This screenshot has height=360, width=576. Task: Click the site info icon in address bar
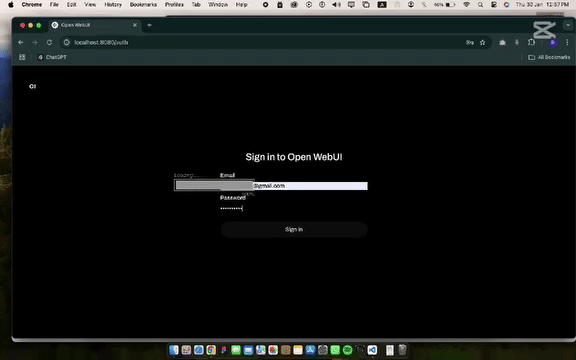[66, 43]
